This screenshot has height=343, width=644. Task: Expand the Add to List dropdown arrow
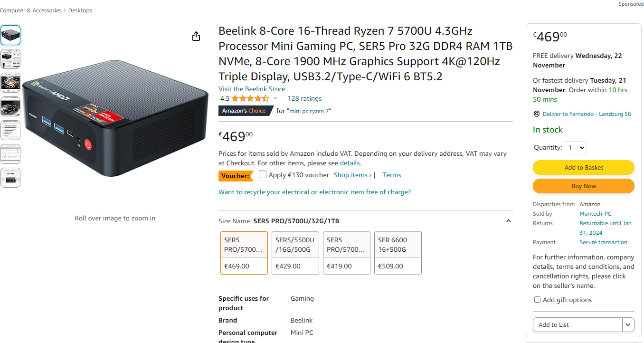(628, 325)
